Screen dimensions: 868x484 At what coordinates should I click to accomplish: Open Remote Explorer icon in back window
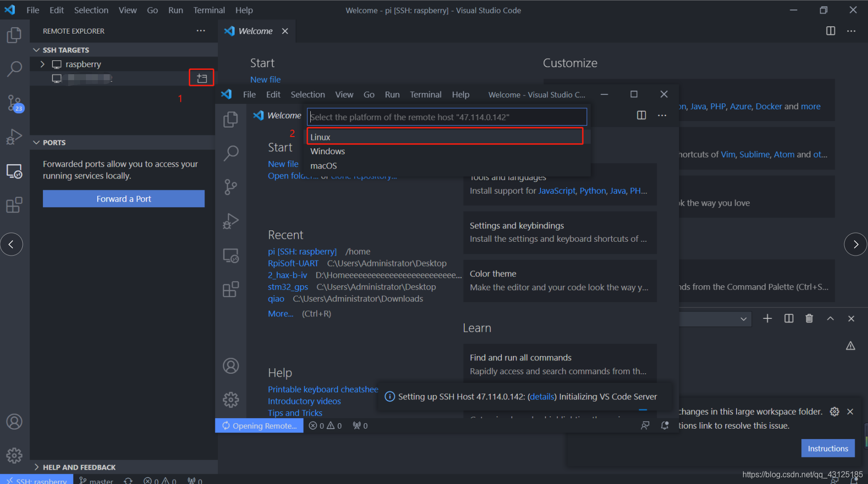[14, 171]
